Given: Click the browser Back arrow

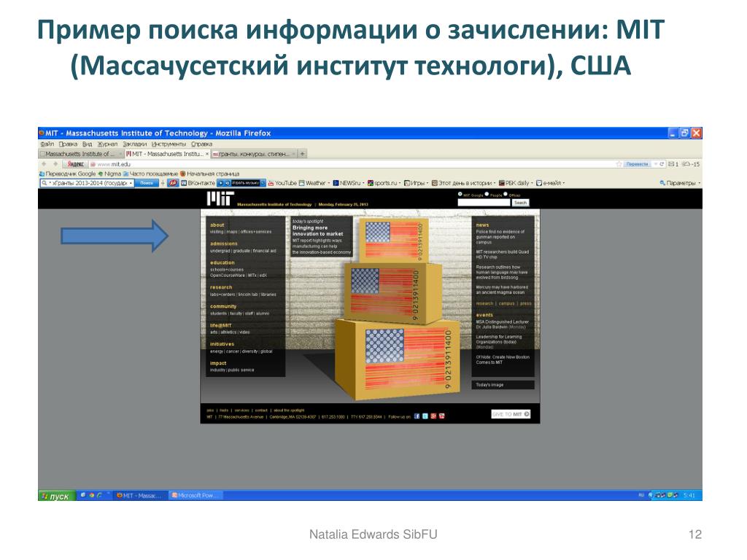Looking at the screenshot, I should (x=44, y=164).
